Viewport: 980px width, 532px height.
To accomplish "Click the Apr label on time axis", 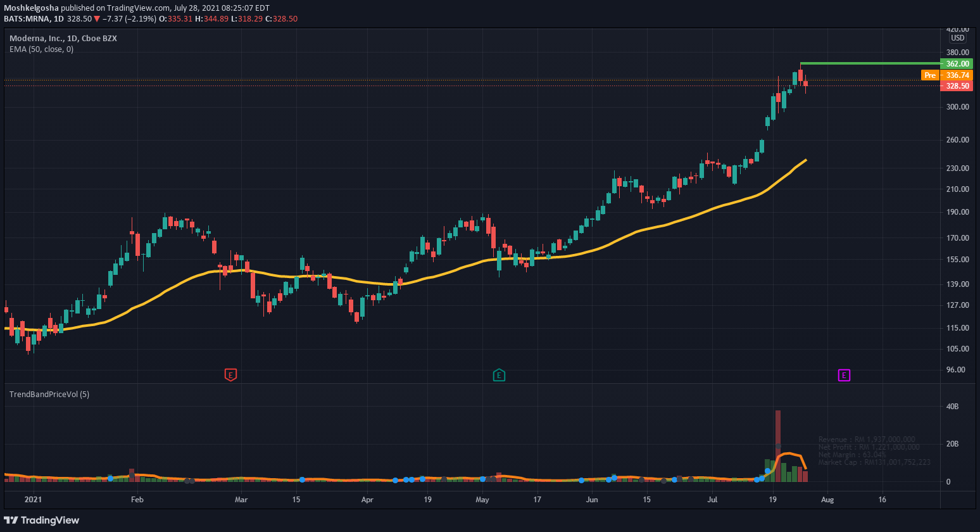I will [x=367, y=500].
